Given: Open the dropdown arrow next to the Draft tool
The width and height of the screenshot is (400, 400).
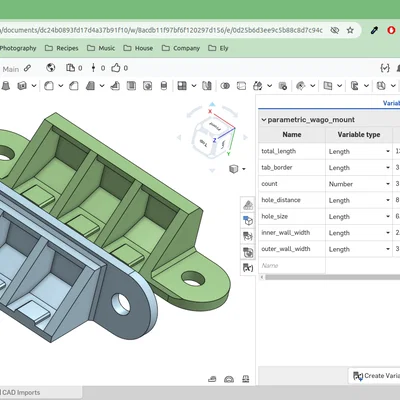Looking at the screenshot, I should pos(102,86).
